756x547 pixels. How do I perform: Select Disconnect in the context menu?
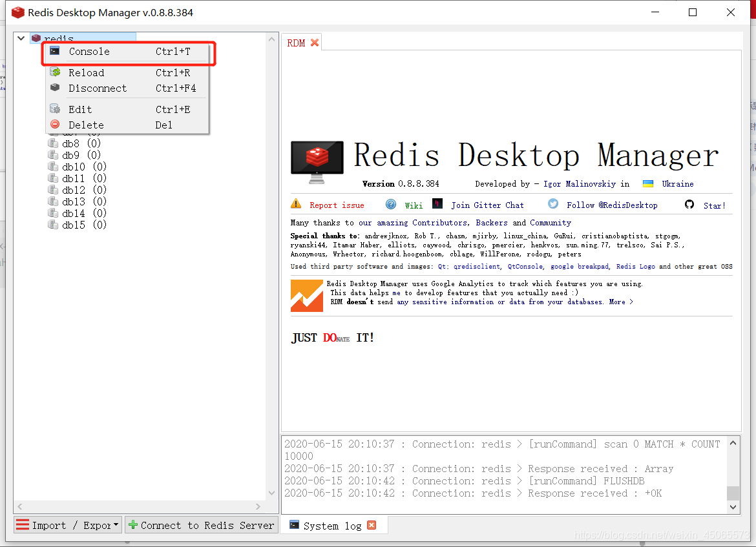point(128,88)
